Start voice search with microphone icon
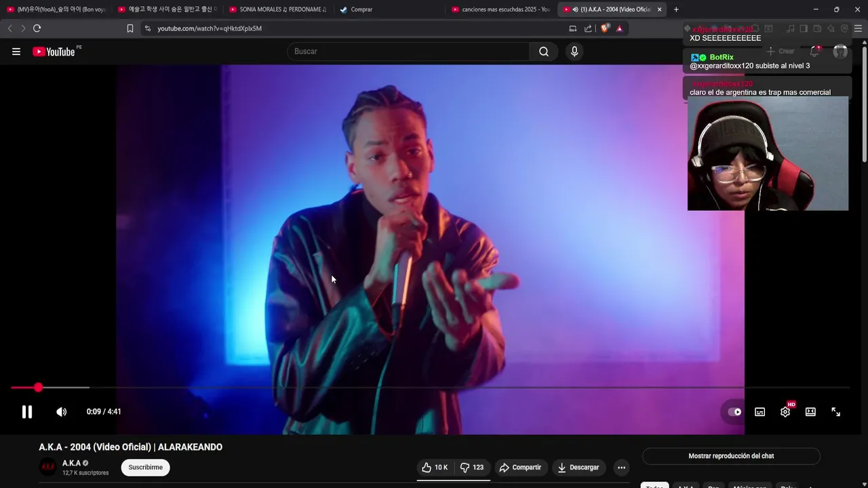 pyautogui.click(x=574, y=52)
